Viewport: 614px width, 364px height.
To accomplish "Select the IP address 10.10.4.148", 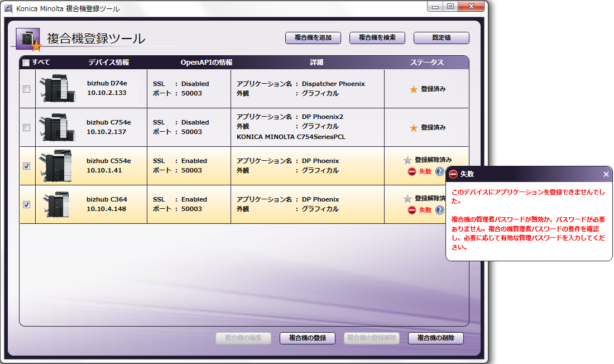I will pyautogui.click(x=106, y=209).
